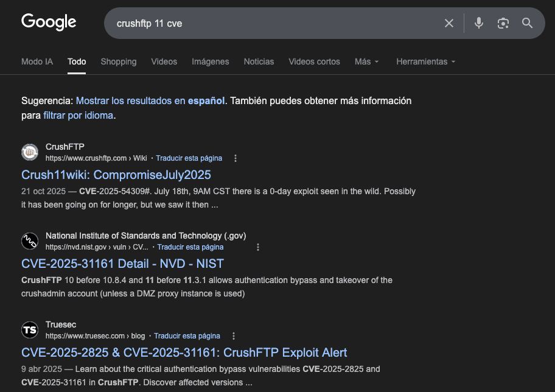Image resolution: width=555 pixels, height=392 pixels.
Task: Click the filtrar por idioma link
Action: tap(78, 115)
